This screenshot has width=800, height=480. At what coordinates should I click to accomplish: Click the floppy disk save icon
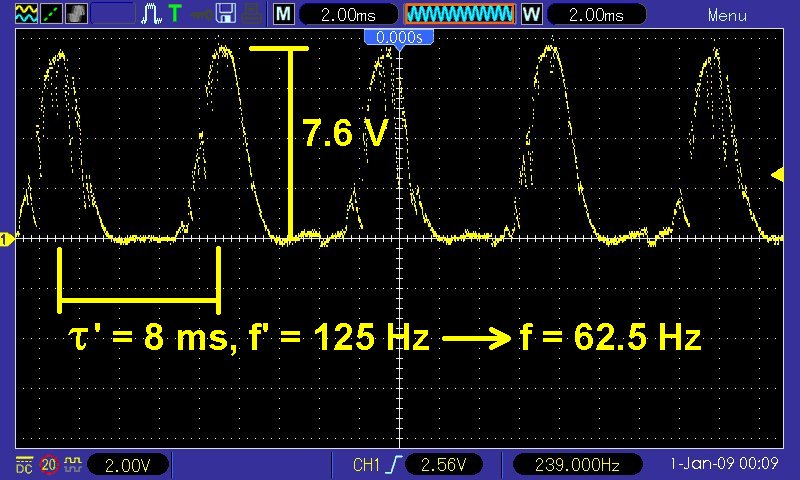click(227, 13)
